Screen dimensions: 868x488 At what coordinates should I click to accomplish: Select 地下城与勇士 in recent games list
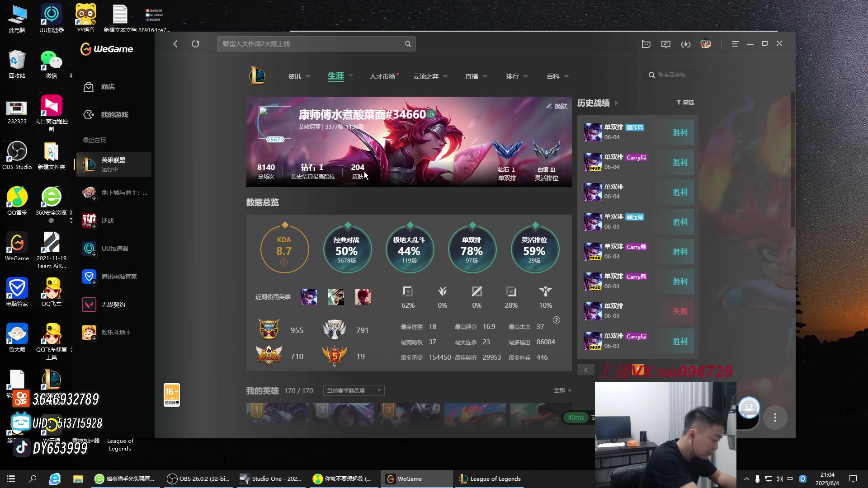point(114,193)
